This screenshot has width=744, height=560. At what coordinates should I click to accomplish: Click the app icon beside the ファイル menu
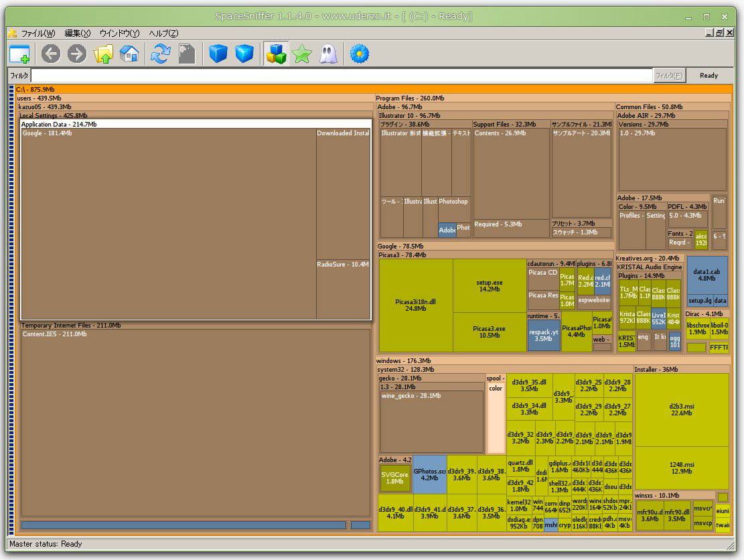(13, 33)
